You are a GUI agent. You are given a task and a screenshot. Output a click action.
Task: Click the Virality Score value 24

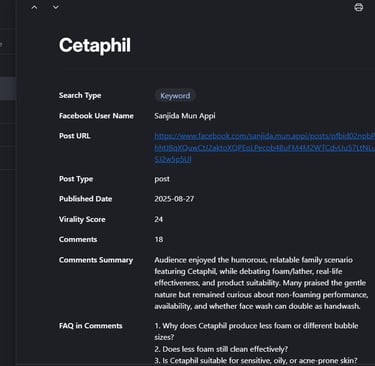point(159,219)
